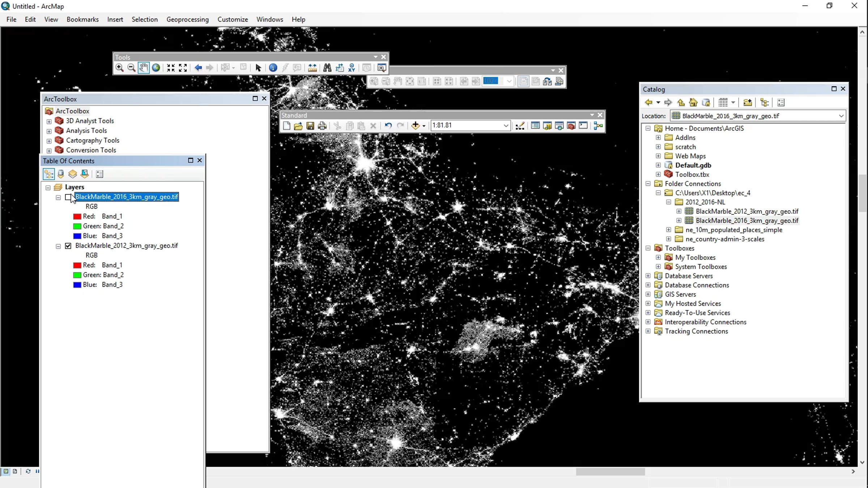The image size is (868, 488).
Task: Select the Identify tool
Action: pyautogui.click(x=273, y=68)
